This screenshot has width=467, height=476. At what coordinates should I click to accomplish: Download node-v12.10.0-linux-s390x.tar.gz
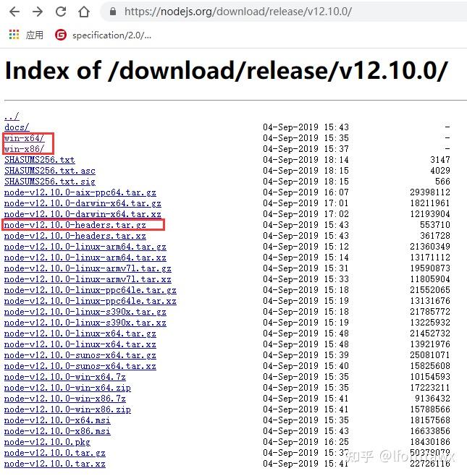(x=85, y=312)
